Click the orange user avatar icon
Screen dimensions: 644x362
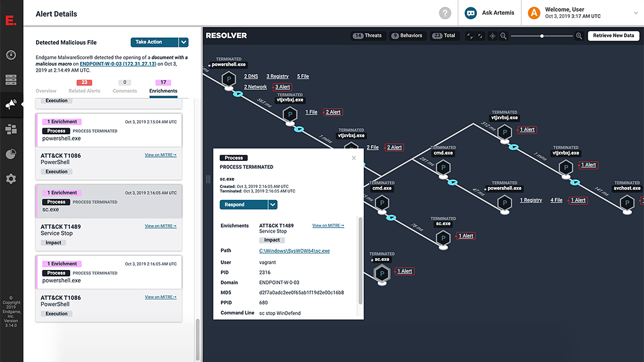(x=534, y=13)
